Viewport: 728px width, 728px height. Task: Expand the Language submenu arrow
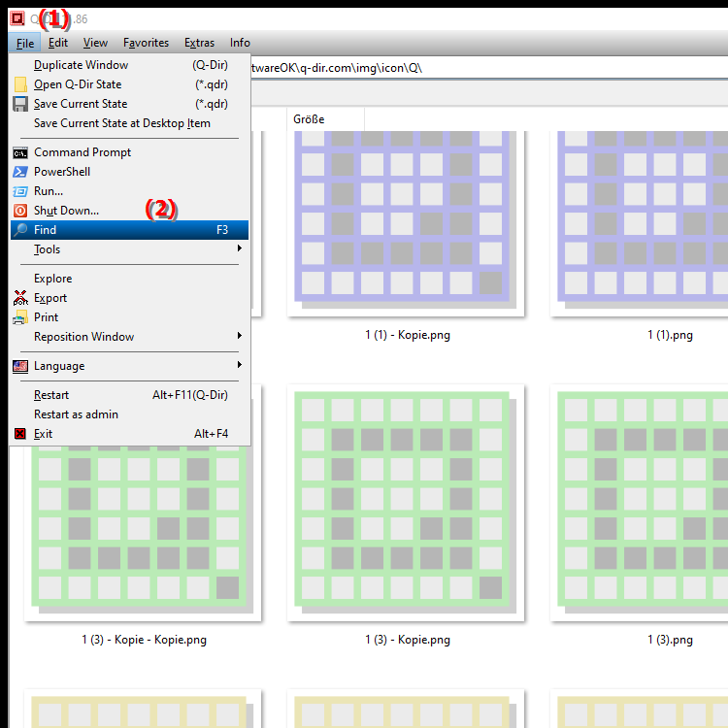click(239, 365)
